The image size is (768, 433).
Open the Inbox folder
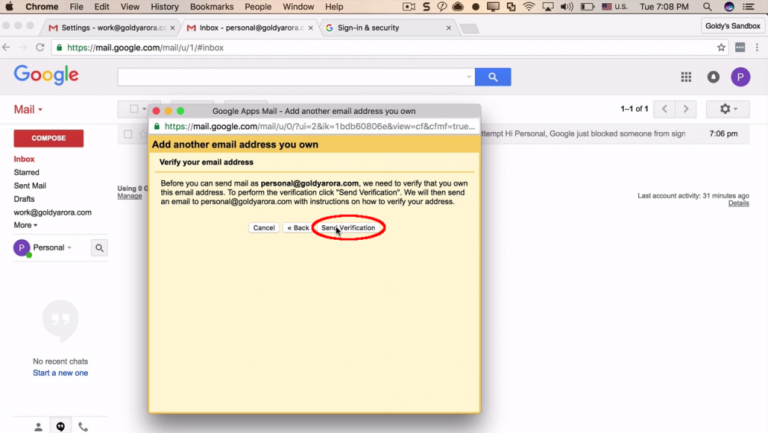pos(24,159)
